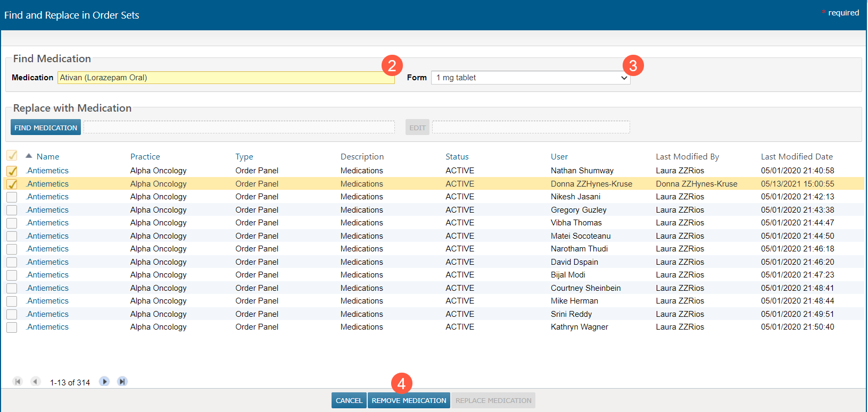Click the red step 4 marker
This screenshot has height=412, width=868.
coord(401,383)
